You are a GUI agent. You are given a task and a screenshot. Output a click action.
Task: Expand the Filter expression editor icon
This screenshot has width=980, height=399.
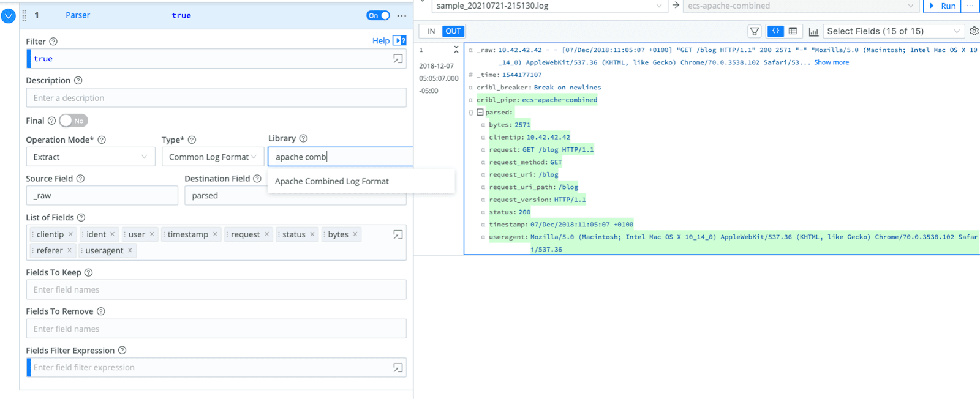398,59
